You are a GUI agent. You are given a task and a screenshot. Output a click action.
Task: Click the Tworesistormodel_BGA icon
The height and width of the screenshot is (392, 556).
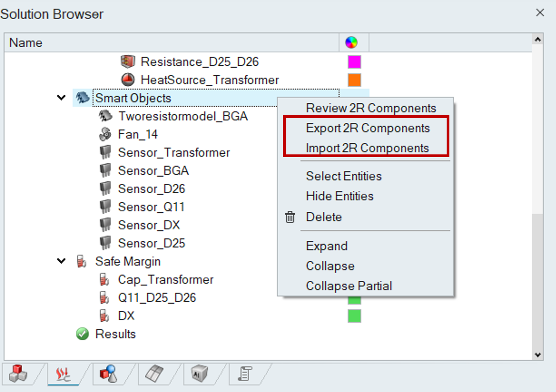[x=105, y=116]
